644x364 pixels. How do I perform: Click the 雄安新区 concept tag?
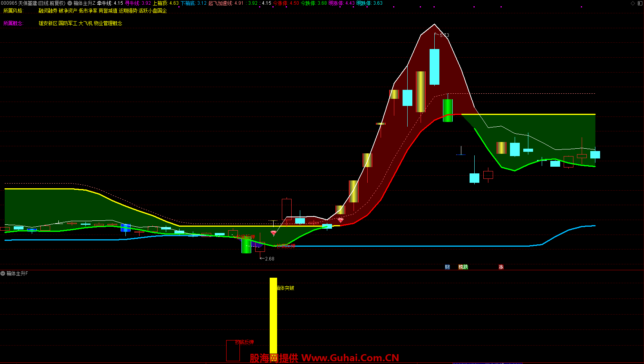[x=48, y=24]
